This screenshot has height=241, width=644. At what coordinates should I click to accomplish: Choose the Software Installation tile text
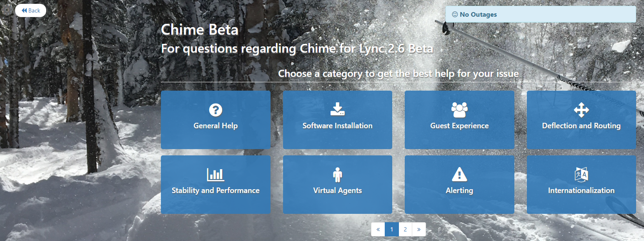coord(338,126)
